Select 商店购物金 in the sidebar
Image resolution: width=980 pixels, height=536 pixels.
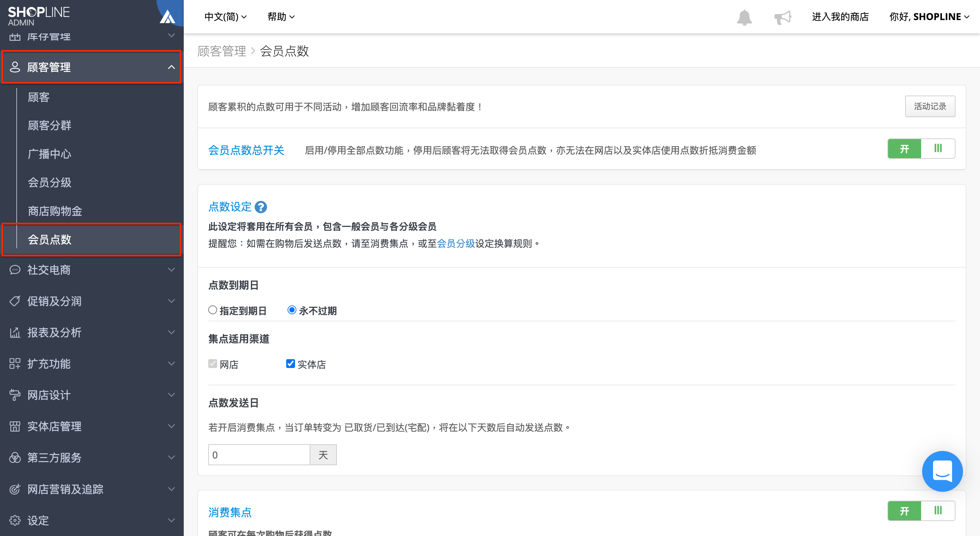click(55, 211)
